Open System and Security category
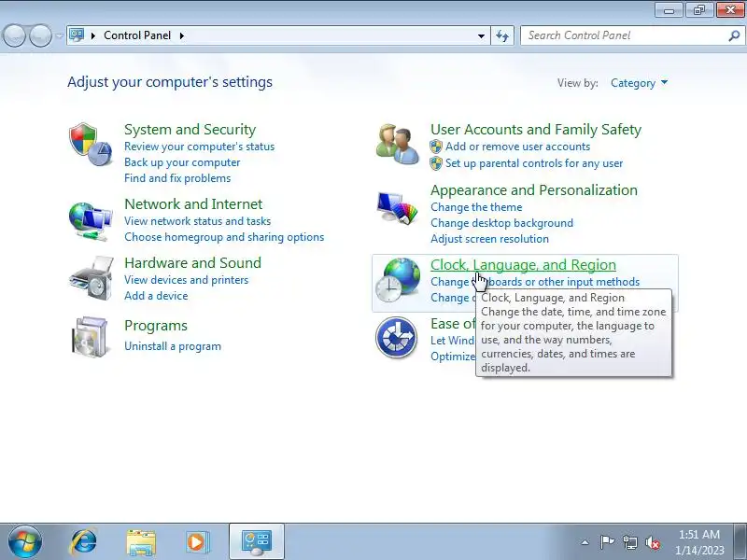747x560 pixels. pyautogui.click(x=190, y=130)
